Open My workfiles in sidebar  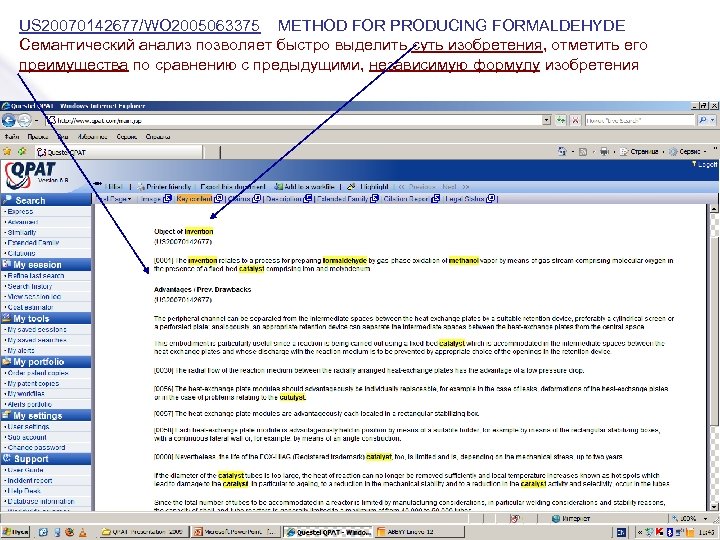click(x=26, y=394)
